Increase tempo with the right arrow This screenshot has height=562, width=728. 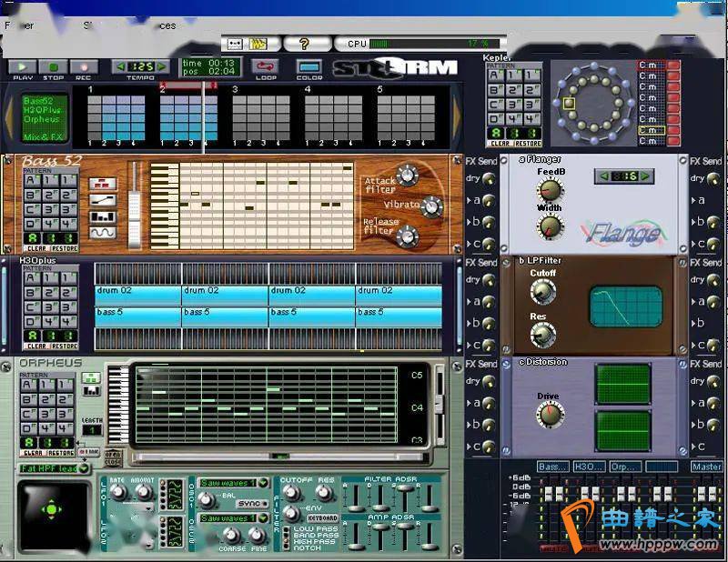162,66
